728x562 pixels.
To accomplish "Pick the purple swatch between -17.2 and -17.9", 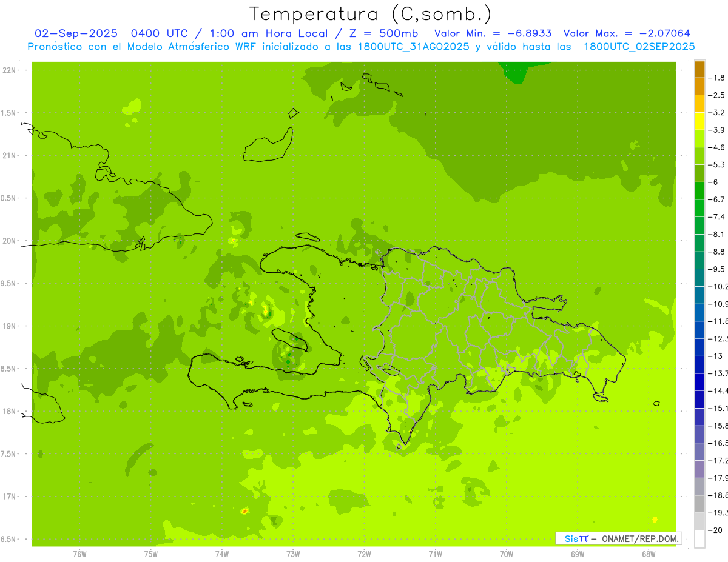I will 699,469.
